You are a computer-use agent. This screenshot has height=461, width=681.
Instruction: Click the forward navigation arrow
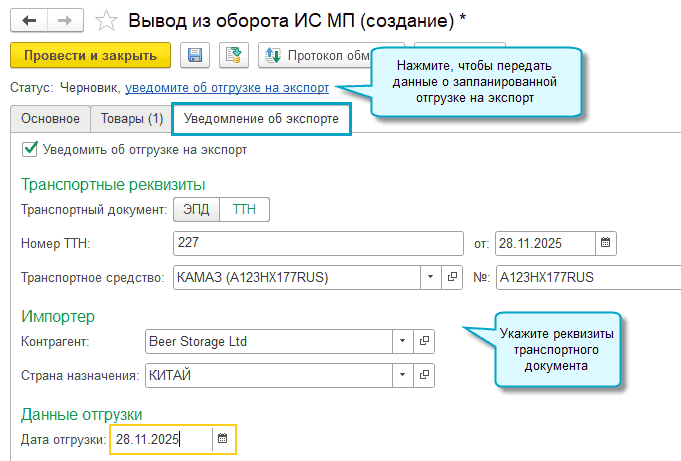point(62,20)
